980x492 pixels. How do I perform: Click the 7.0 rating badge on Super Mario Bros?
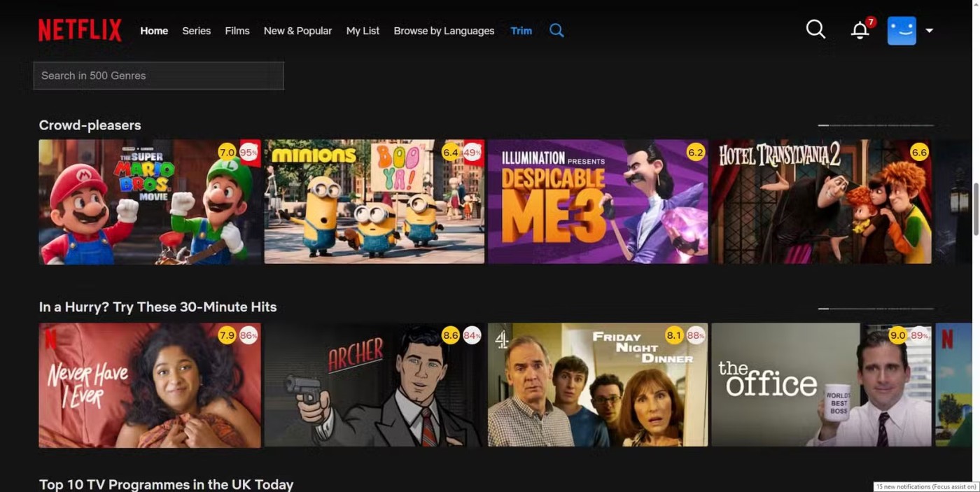(x=227, y=152)
